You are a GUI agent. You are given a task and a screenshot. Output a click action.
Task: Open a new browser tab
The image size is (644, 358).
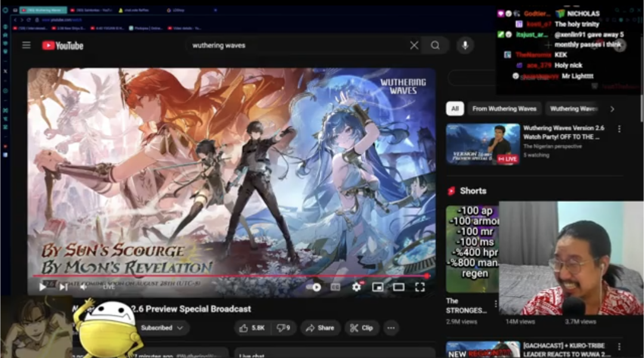tap(215, 10)
